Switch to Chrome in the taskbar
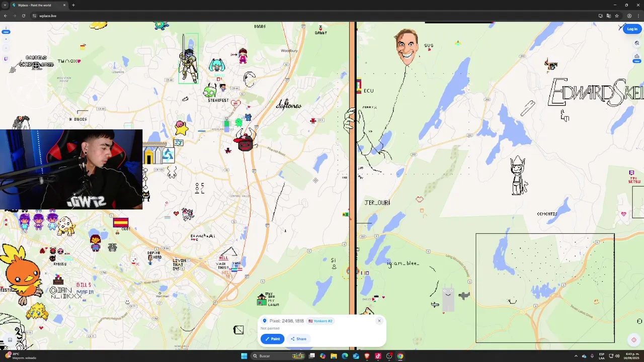 pos(400,356)
